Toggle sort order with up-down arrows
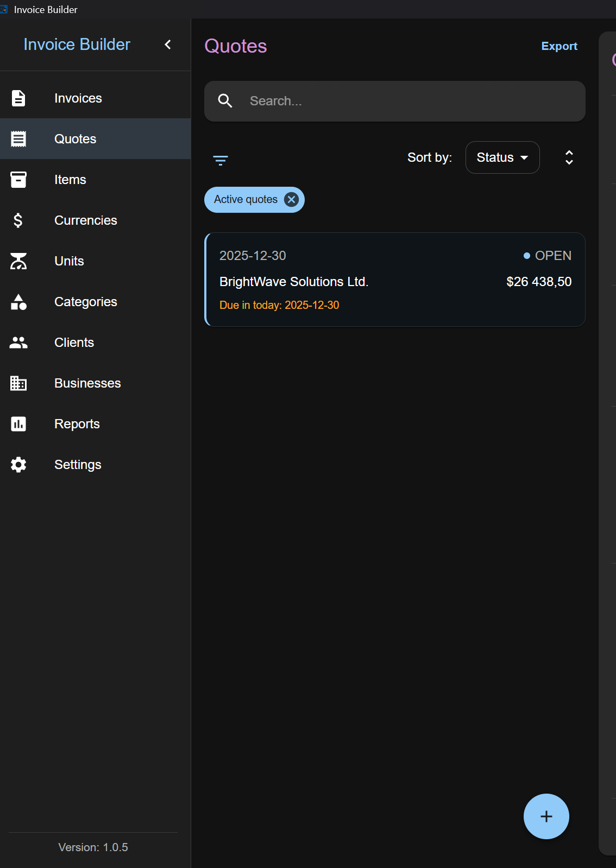 pos(569,157)
